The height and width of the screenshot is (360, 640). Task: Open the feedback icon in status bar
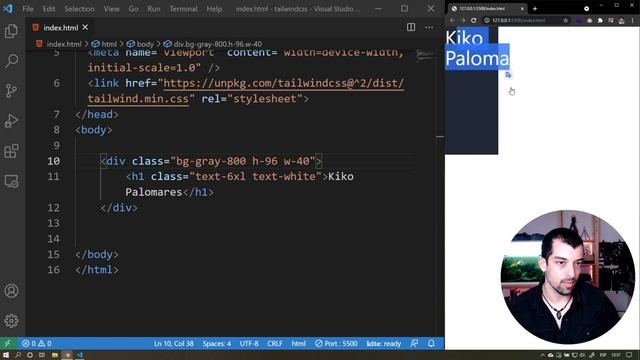[x=414, y=343]
